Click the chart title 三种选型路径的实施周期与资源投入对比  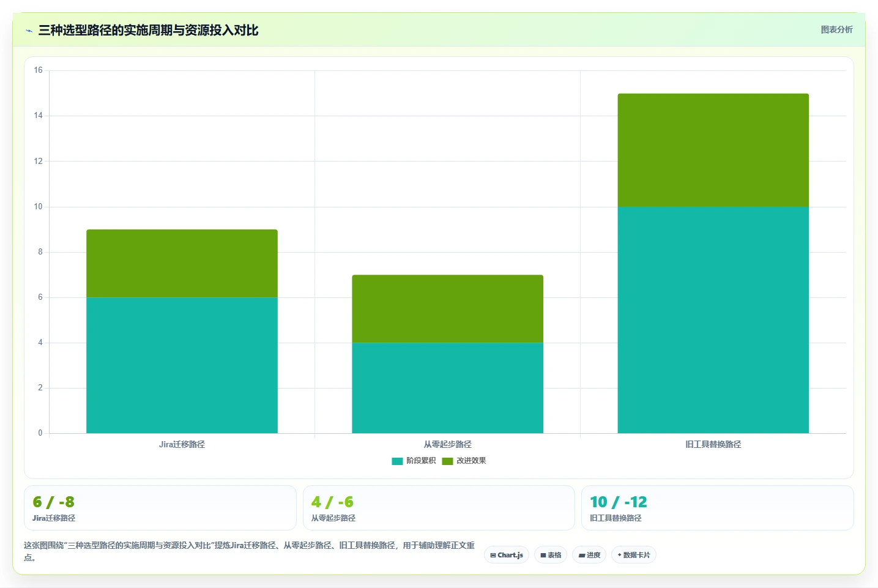148,30
